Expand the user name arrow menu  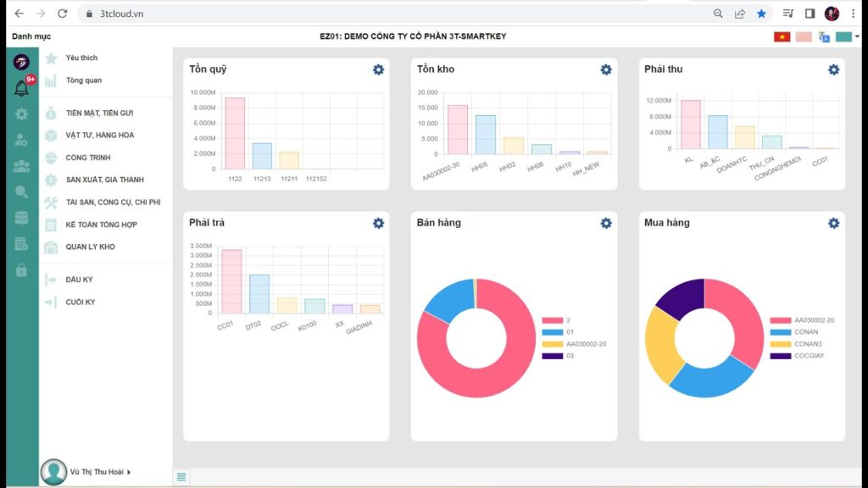click(129, 472)
